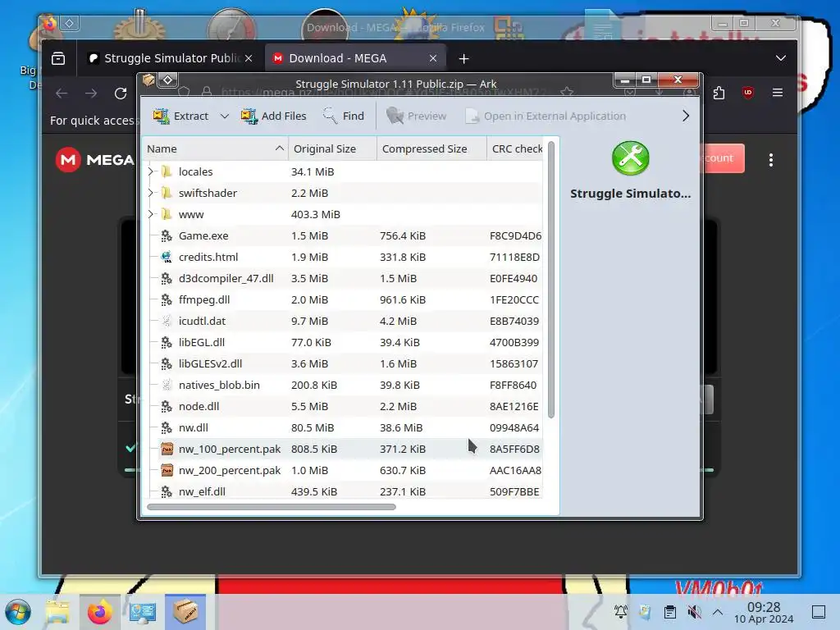
Task: Open Firefox extensions puzzle icon
Action: click(719, 93)
